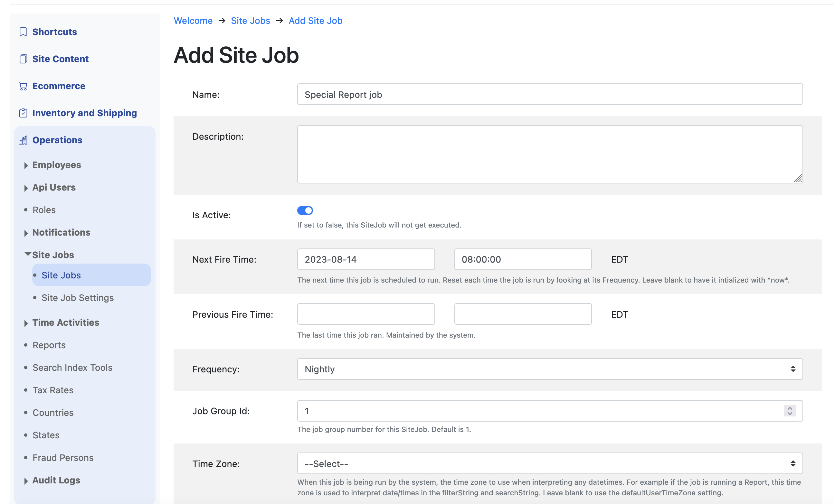
Task: Click the Next Fire Time date field
Action: pos(366,259)
